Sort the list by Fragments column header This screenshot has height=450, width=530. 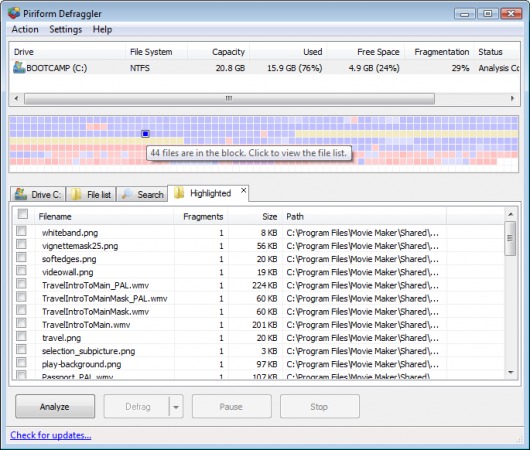coord(203,217)
